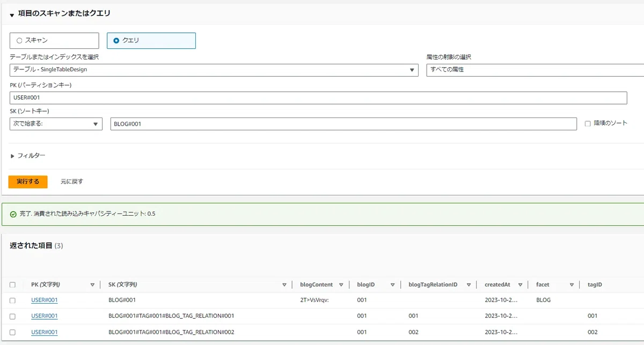Sort by blogTagRelationID column arrow
This screenshot has height=345, width=644.
[x=469, y=285]
